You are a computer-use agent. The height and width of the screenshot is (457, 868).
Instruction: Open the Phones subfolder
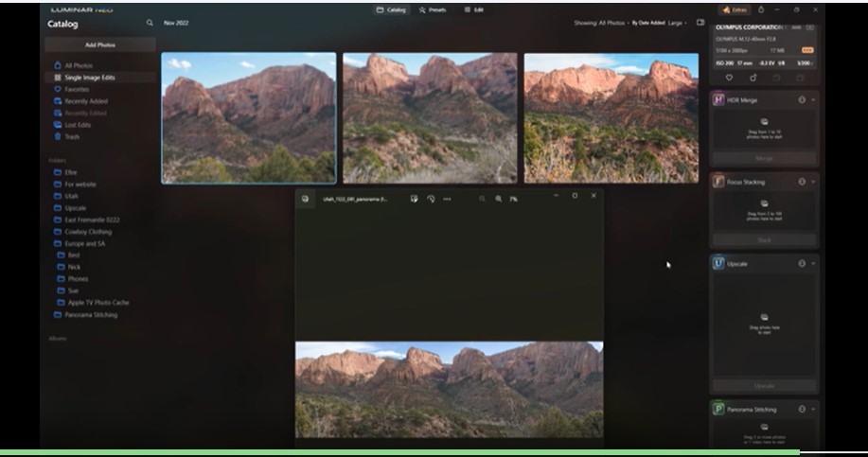[x=78, y=279]
